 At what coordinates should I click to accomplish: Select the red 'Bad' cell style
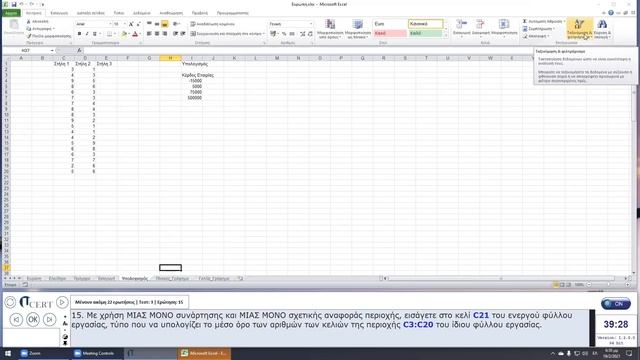[x=390, y=33]
